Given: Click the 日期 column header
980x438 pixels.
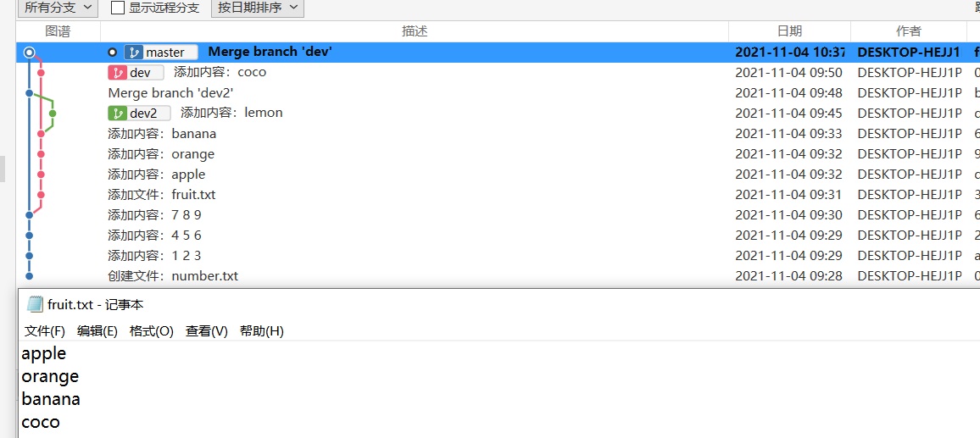Looking at the screenshot, I should tap(789, 31).
